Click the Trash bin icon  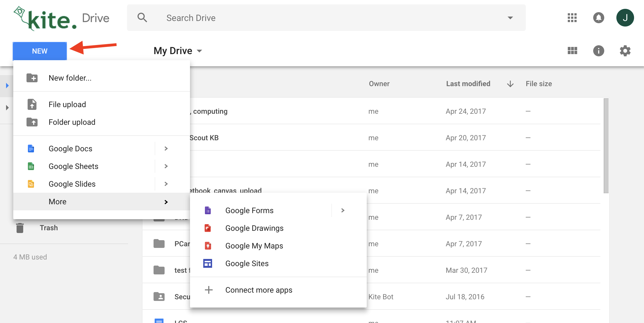point(20,228)
